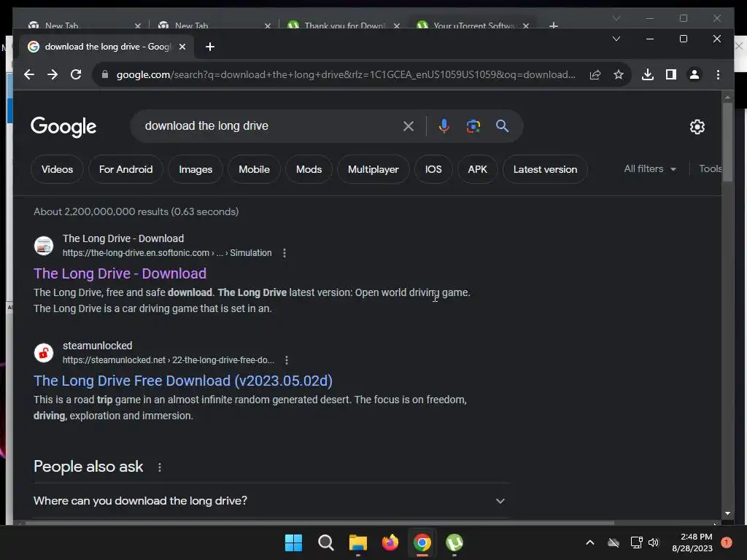The width and height of the screenshot is (747, 560).
Task: Open The Long Drive - Download link
Action: (x=120, y=274)
